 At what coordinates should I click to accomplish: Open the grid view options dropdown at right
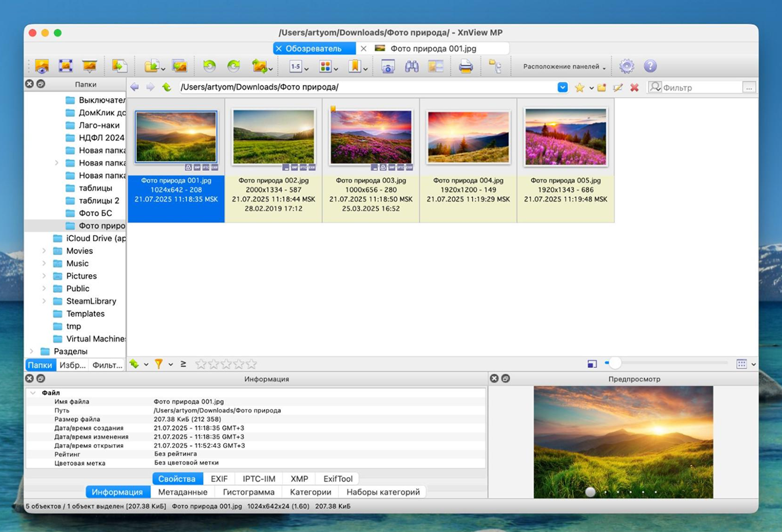tap(753, 364)
